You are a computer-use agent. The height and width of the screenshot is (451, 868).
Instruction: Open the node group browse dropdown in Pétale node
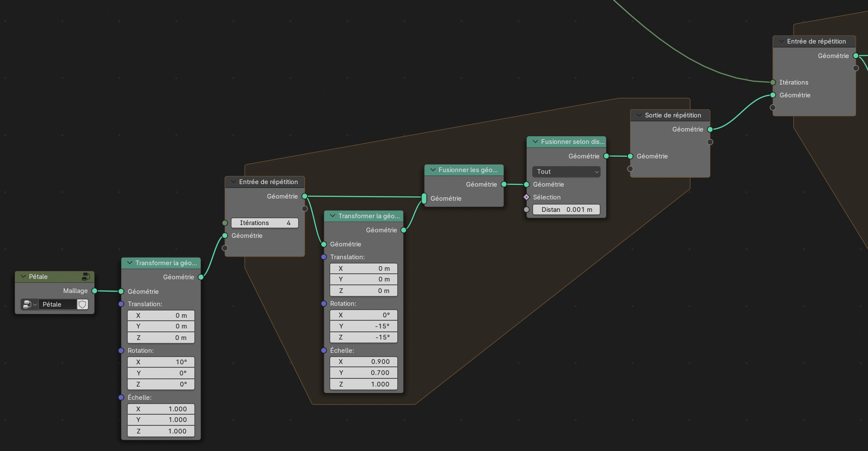29,305
